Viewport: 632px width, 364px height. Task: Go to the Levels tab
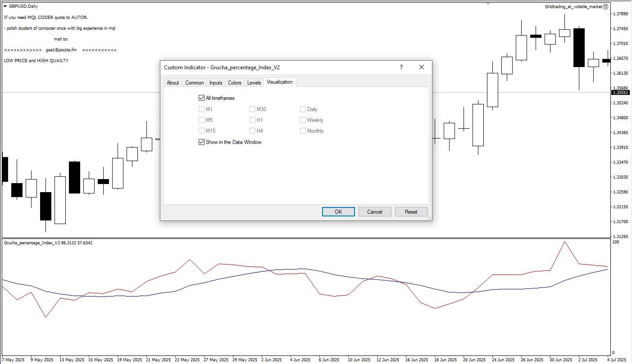[x=254, y=83]
